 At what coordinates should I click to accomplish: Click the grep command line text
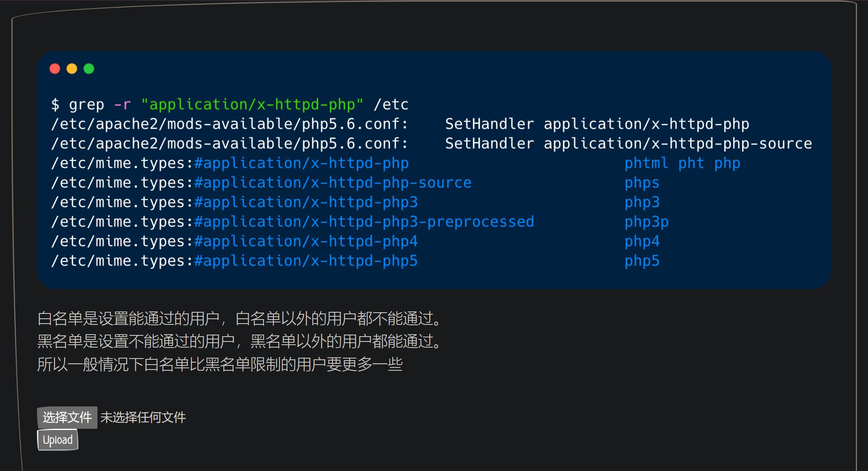point(229,105)
